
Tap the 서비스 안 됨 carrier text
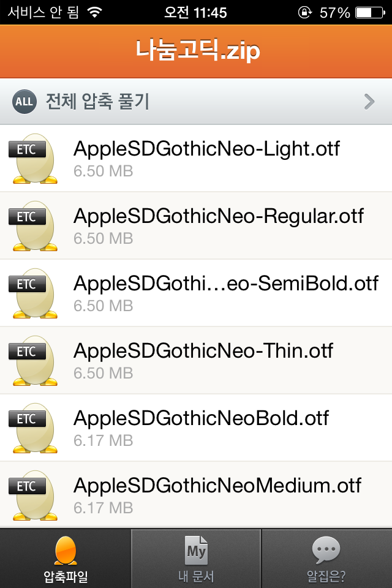[43, 12]
